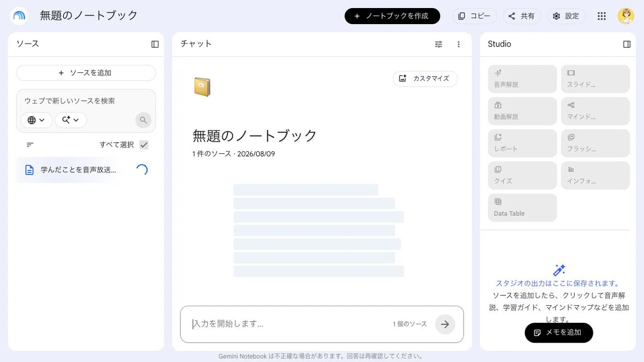The image size is (644, 362).
Task: Click the web source search magnifier icon
Action: coord(143,120)
